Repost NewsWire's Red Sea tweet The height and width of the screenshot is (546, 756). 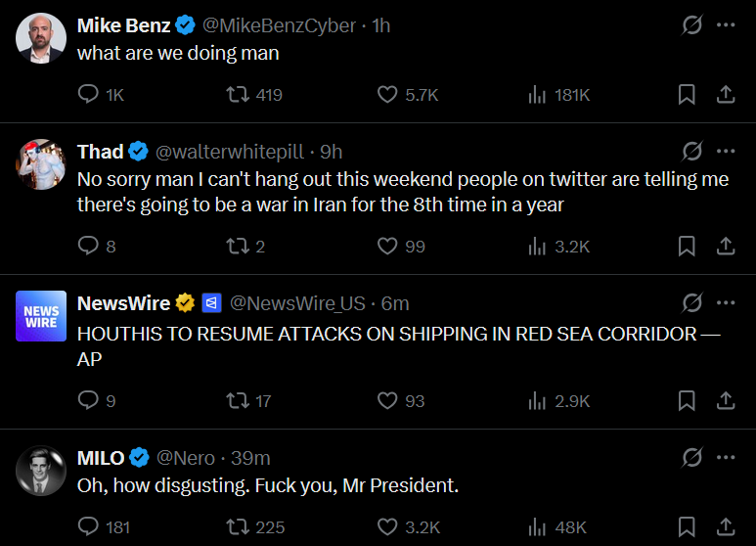[237, 400]
